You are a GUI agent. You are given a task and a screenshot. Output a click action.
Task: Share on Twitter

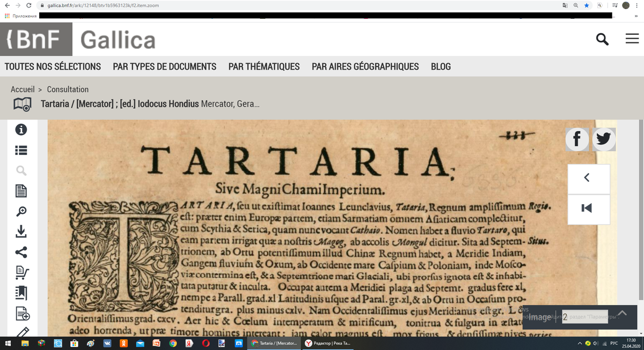(x=604, y=140)
